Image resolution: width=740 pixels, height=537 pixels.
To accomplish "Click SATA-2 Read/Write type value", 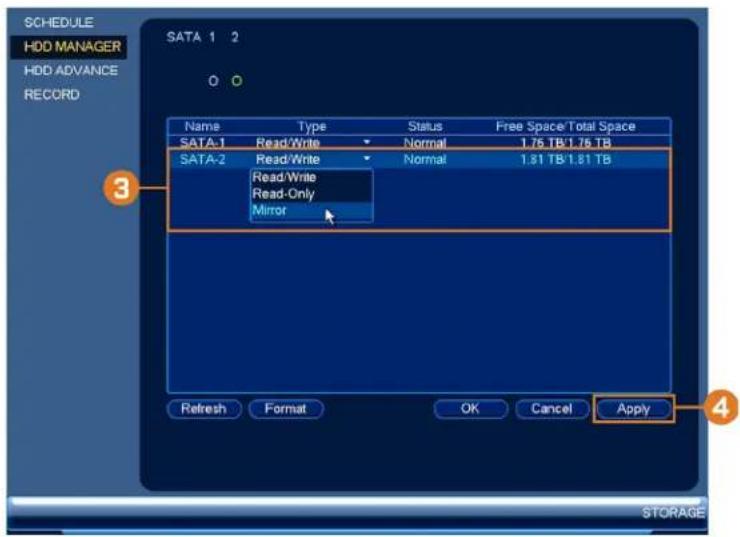I will pyautogui.click(x=288, y=159).
